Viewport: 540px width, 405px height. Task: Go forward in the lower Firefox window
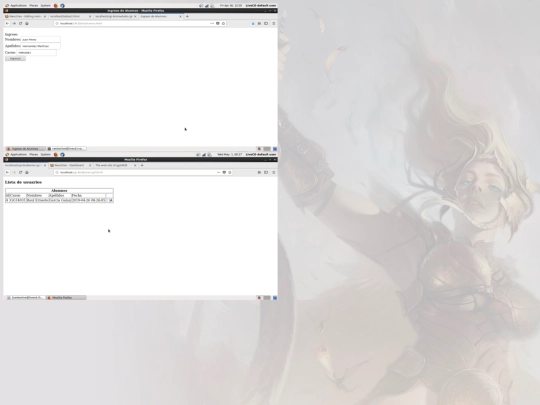(x=14, y=172)
